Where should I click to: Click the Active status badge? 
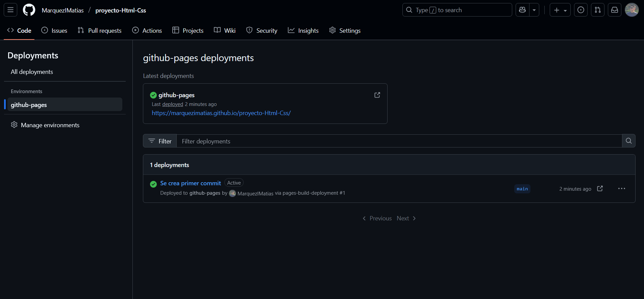click(234, 183)
